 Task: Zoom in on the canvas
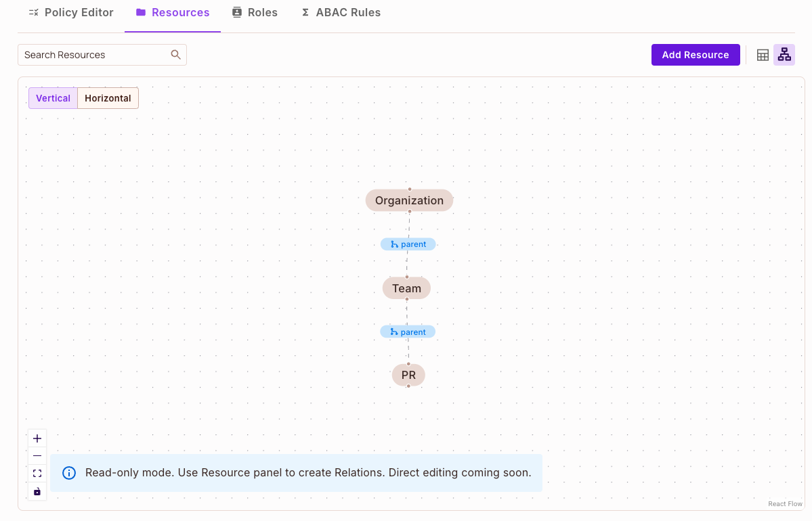[37, 438]
